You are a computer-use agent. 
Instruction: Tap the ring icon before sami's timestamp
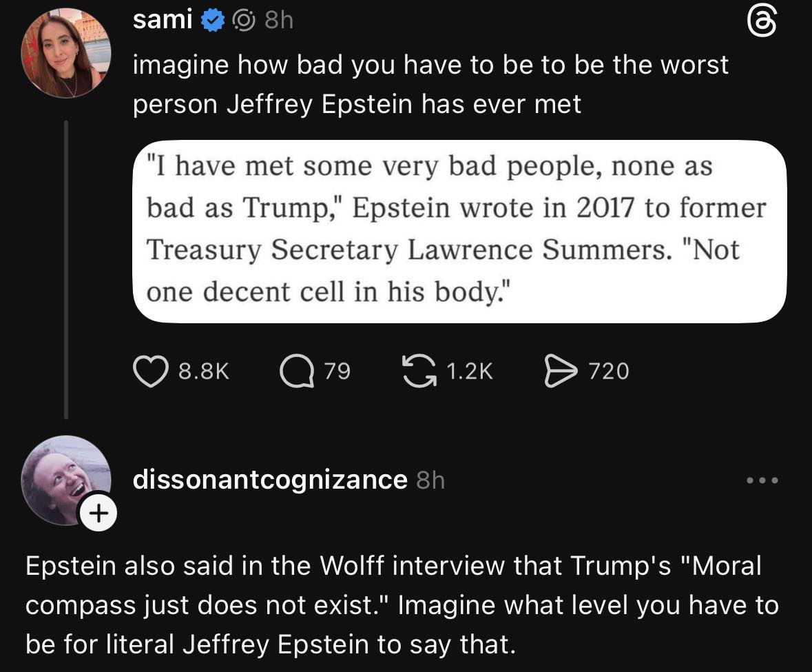click(244, 21)
